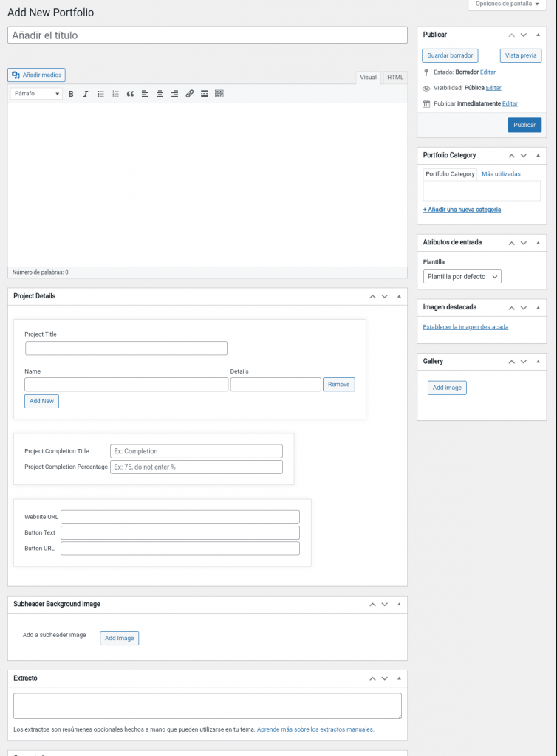Image resolution: width=557 pixels, height=756 pixels.
Task: Switch to the HTML editor tab
Action: [395, 77]
